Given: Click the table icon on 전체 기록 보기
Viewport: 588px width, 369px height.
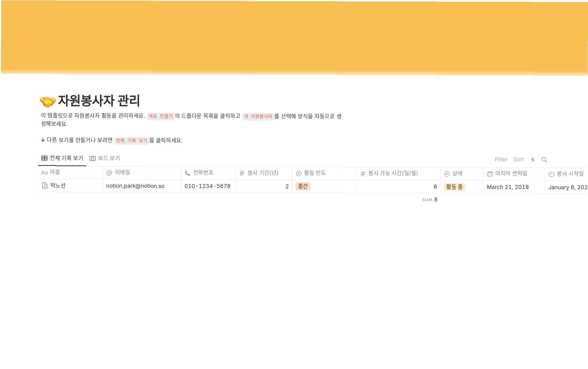Looking at the screenshot, I should pyautogui.click(x=44, y=158).
